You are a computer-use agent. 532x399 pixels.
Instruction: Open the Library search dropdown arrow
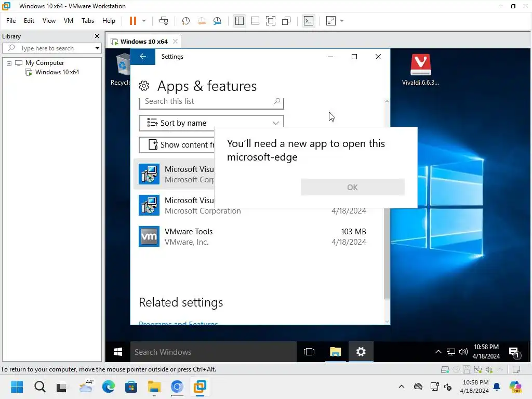pos(97,48)
